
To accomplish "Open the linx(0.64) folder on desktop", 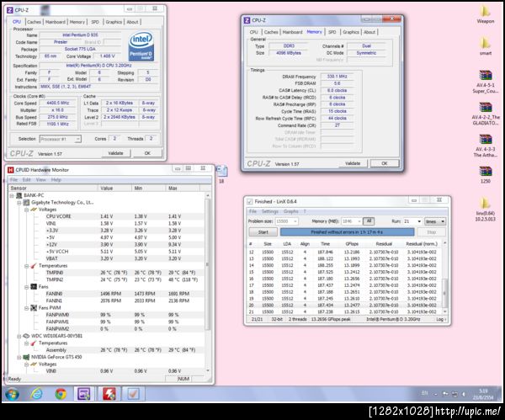I will click(x=486, y=210).
